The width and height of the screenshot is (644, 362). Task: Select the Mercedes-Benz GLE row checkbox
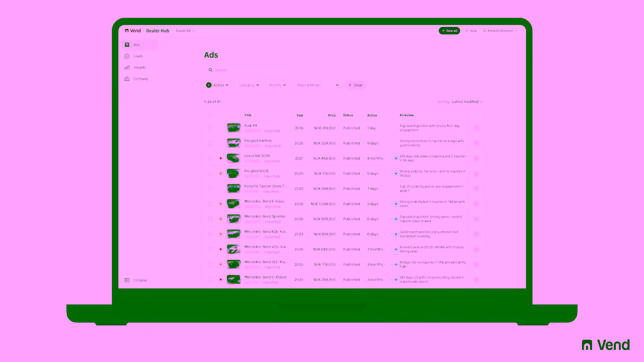click(x=210, y=264)
